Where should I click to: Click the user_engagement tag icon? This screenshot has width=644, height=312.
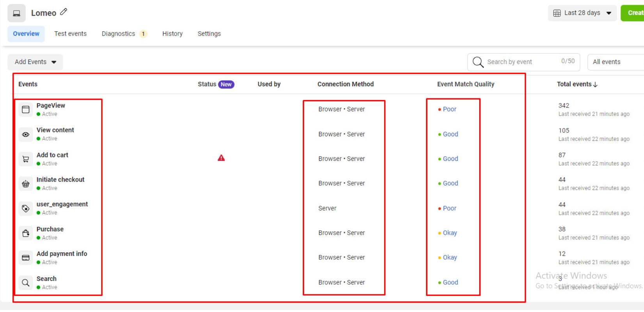click(x=26, y=209)
